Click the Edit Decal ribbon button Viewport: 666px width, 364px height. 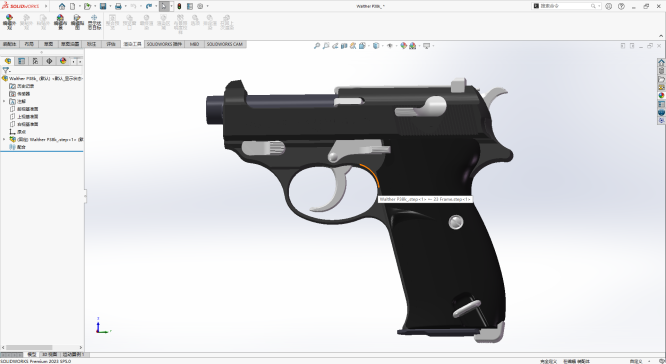77,22
